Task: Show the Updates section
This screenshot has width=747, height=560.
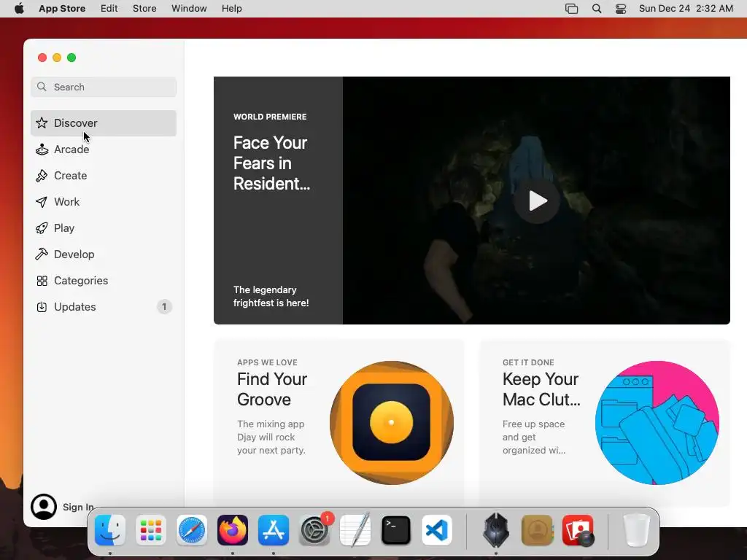Action: pos(104,307)
